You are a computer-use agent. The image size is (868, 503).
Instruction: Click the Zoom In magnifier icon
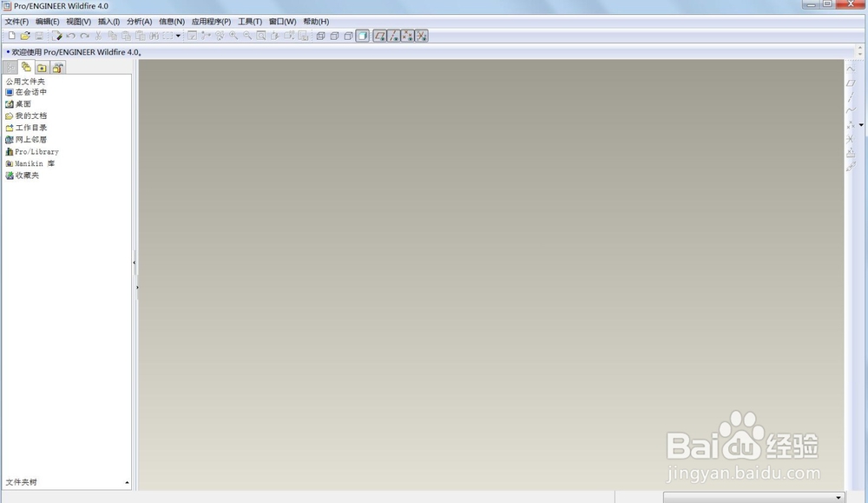click(x=233, y=36)
